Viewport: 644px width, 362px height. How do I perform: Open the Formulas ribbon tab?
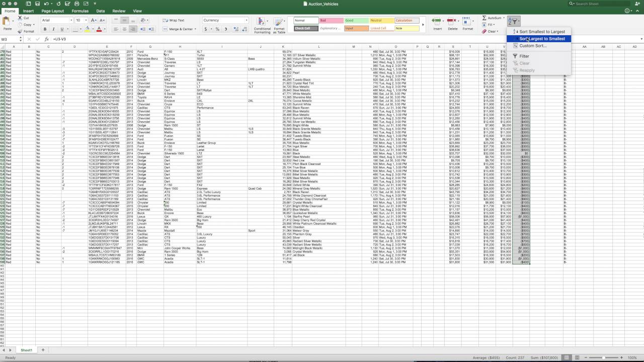click(80, 11)
